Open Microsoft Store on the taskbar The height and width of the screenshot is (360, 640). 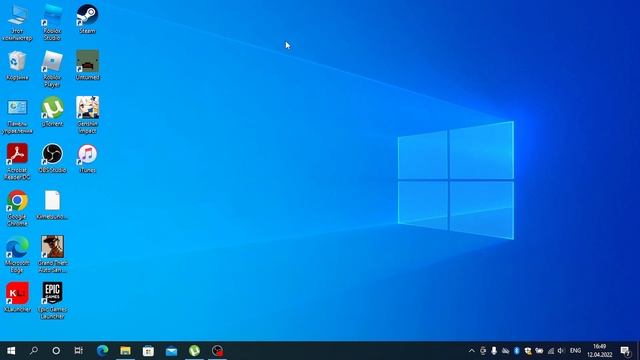pyautogui.click(x=148, y=351)
